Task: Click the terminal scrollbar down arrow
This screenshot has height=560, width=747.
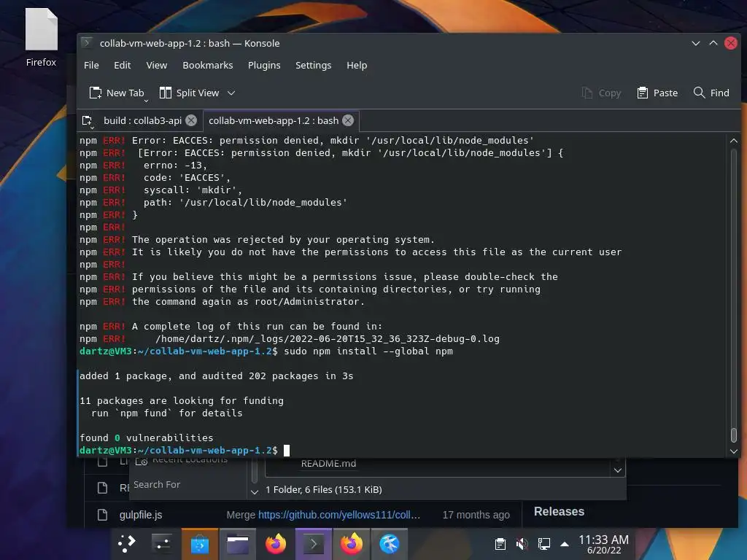Action: [x=734, y=451]
